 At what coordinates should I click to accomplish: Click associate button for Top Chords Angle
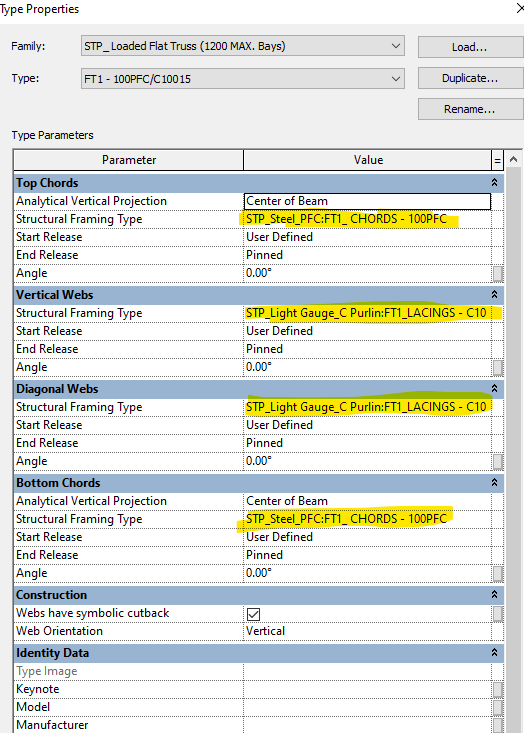[x=498, y=273]
